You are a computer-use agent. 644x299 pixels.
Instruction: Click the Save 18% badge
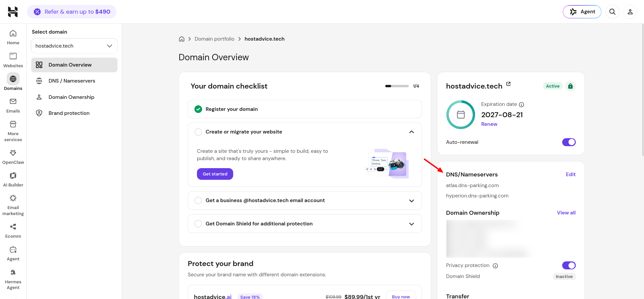click(x=250, y=297)
